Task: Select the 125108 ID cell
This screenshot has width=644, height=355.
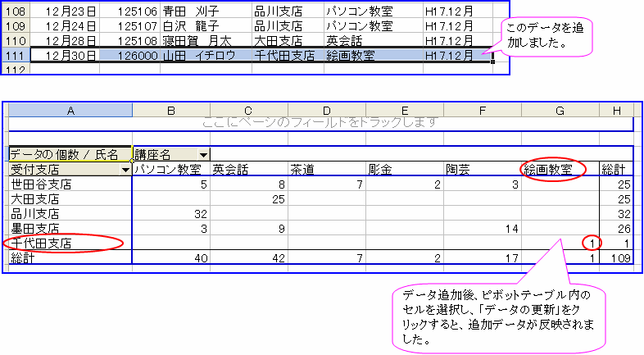Action: (x=129, y=41)
